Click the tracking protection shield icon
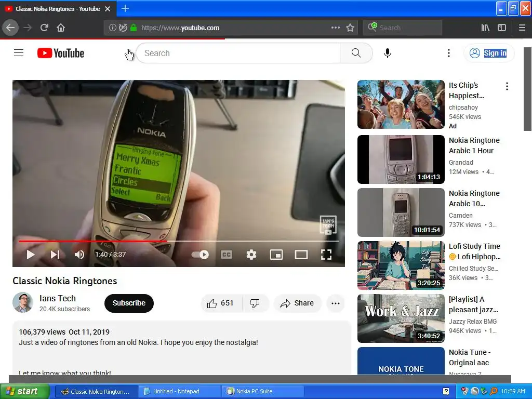This screenshot has width=532, height=399. coord(123,28)
